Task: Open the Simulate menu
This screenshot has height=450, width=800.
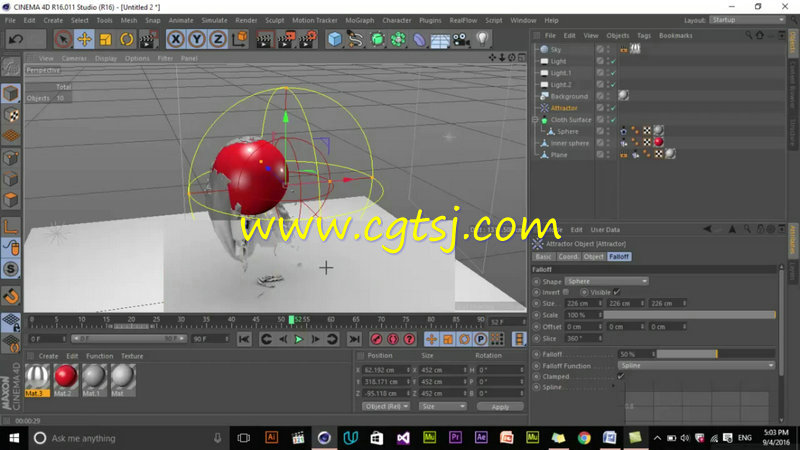Action: pos(214,20)
